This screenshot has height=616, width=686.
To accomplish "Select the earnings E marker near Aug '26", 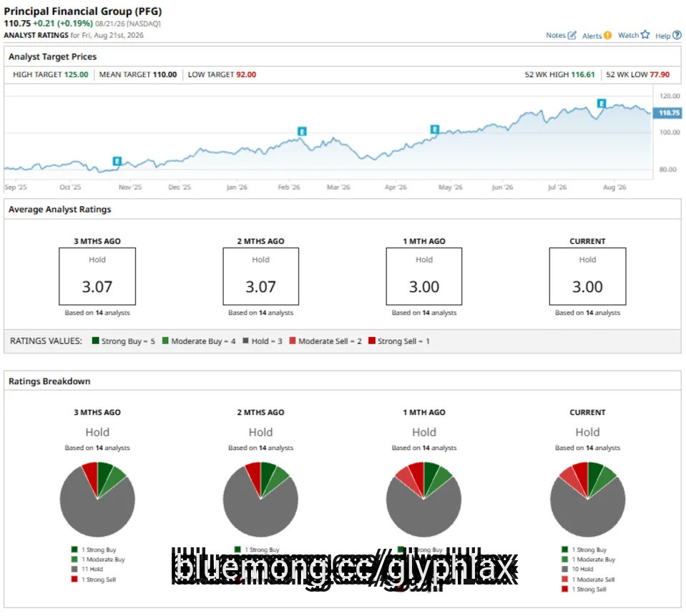I will tap(602, 103).
